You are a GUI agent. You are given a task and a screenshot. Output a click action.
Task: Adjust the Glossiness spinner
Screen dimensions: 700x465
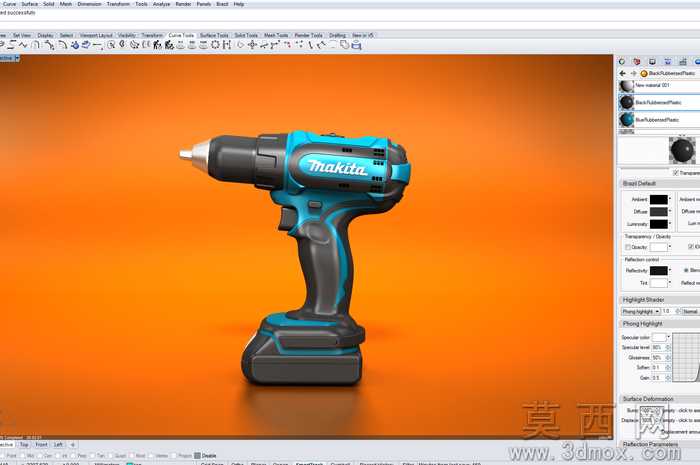tap(668, 357)
